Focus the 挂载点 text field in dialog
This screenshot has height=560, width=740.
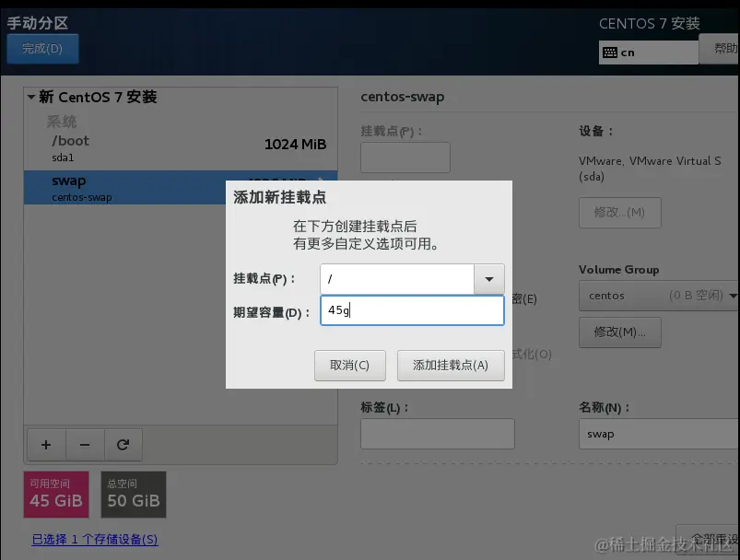point(397,279)
